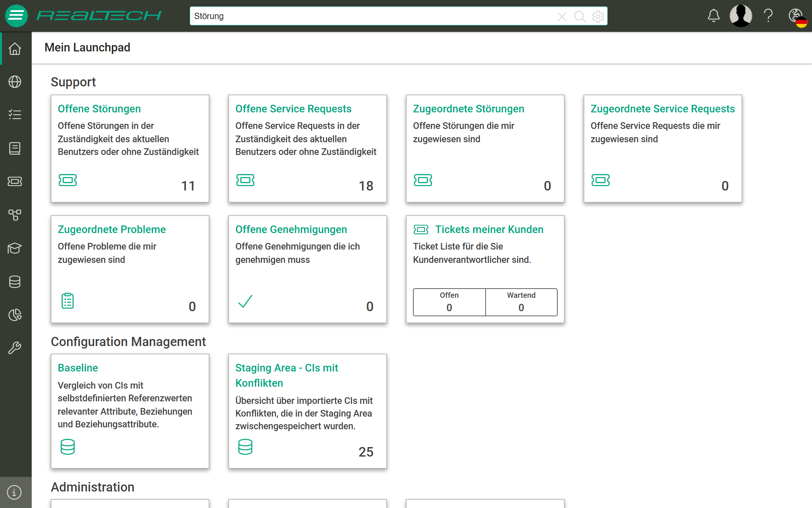Open the globe icon in the sidebar

click(15, 82)
